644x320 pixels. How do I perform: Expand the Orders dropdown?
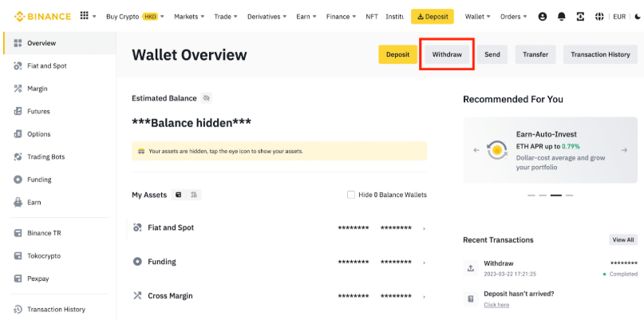click(x=514, y=16)
